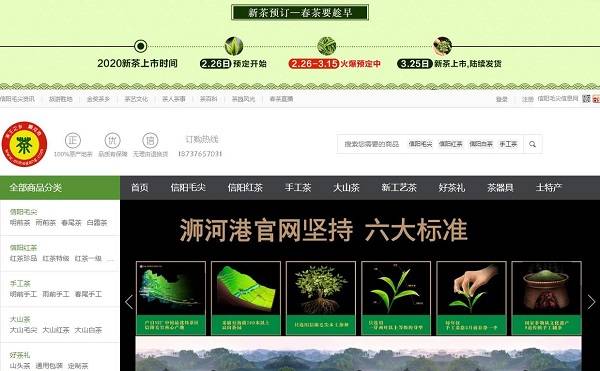Screen dimensions: 600x371
Task: Select 春尾手工 in sidebar
Action: click(x=88, y=294)
